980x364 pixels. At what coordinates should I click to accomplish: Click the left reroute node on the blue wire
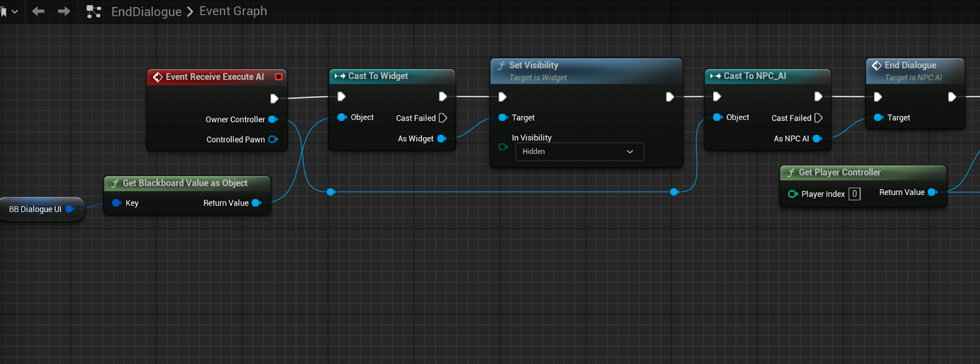point(331,192)
